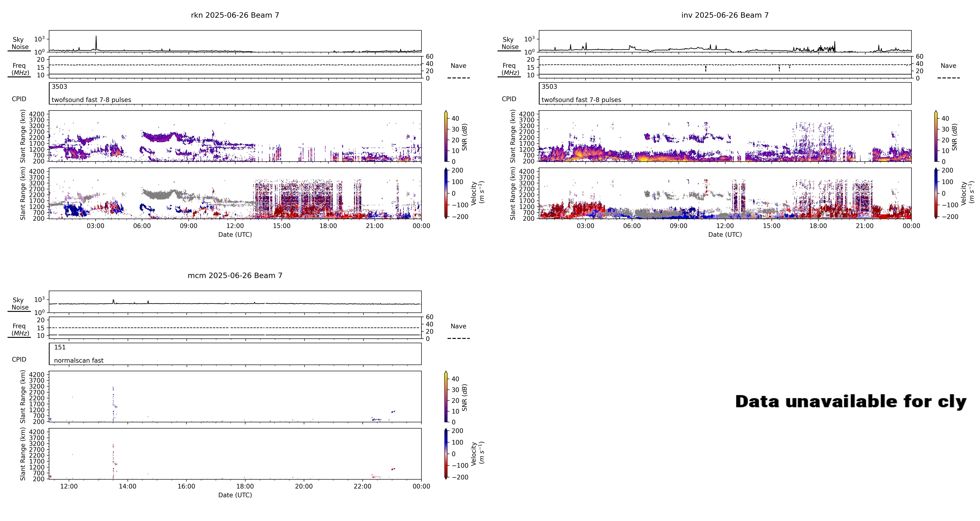Click the '16:00' tick on the mcm time axis
This screenshot has height=521, width=980.
186,486
